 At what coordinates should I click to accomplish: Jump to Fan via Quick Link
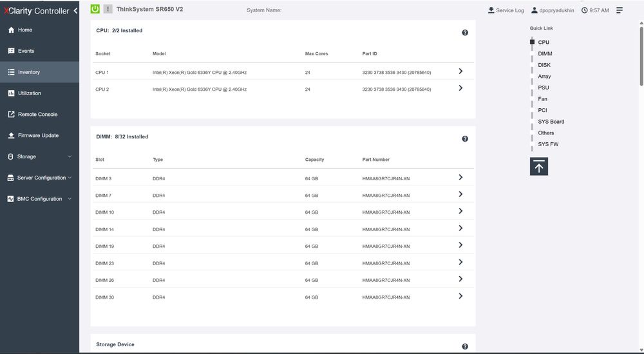click(x=542, y=99)
